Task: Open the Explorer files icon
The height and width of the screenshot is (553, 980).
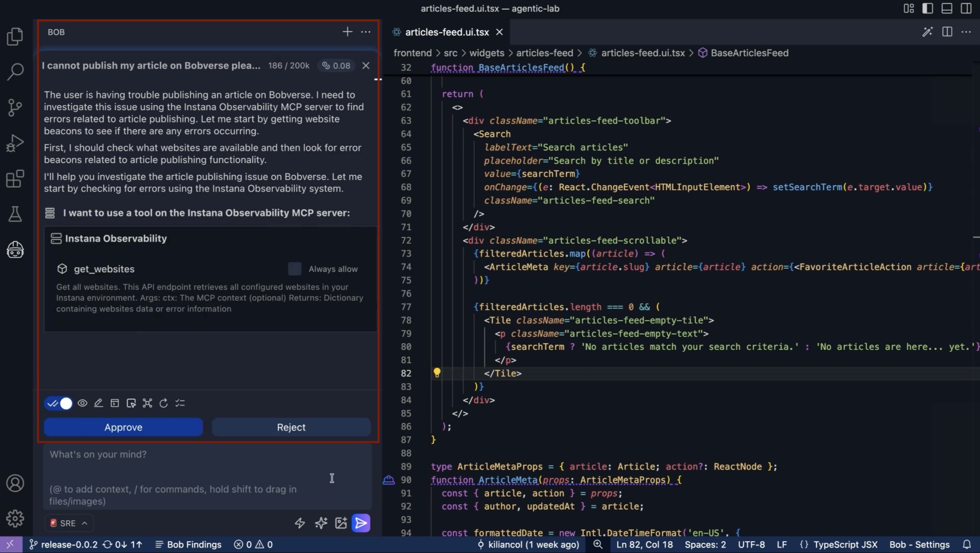Action: (x=15, y=36)
